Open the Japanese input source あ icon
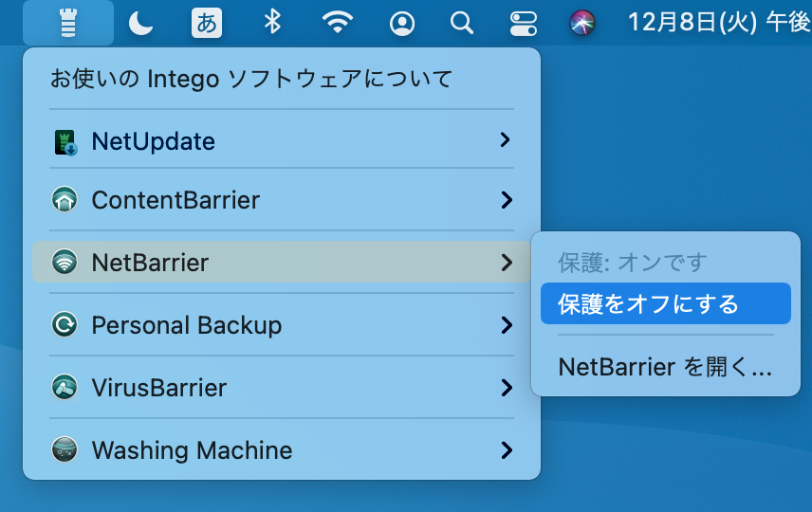 point(207,24)
